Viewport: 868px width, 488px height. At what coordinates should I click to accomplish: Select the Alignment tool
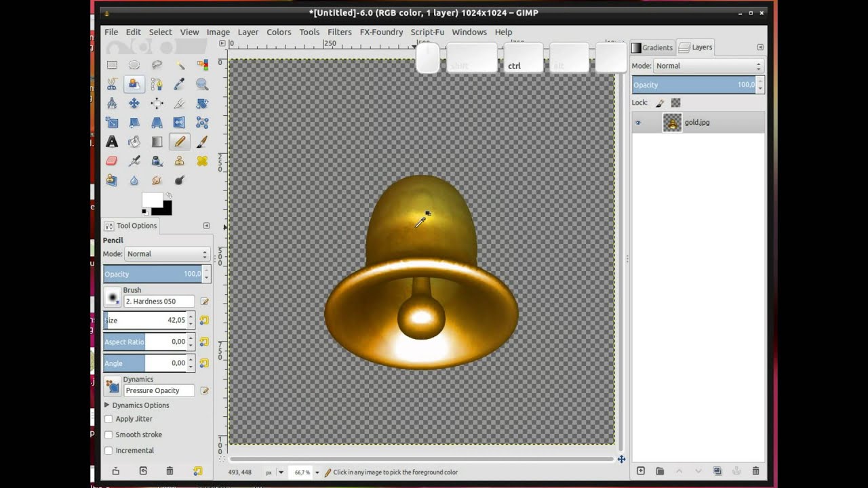157,103
